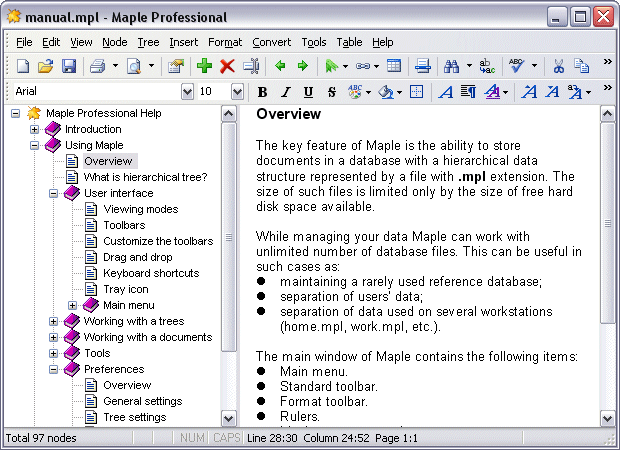Expand the Tools tree node
Screen dimensions: 620x450
pyautogui.click(x=53, y=354)
